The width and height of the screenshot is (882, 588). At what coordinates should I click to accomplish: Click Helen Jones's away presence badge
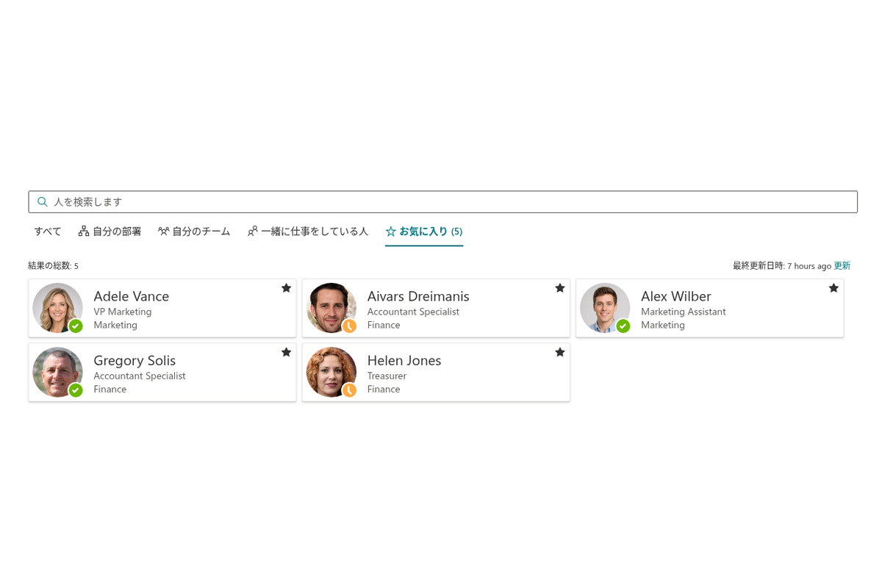point(349,390)
